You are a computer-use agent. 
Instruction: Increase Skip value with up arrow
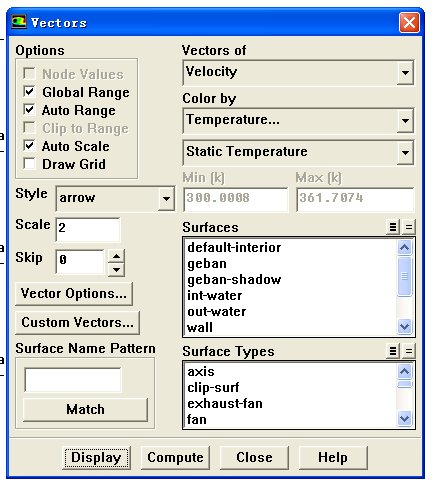point(116,256)
